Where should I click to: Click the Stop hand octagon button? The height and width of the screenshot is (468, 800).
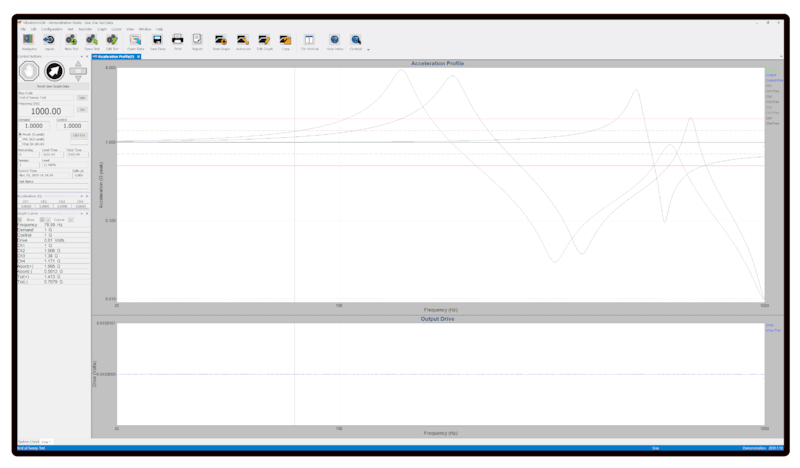pyautogui.click(x=29, y=71)
